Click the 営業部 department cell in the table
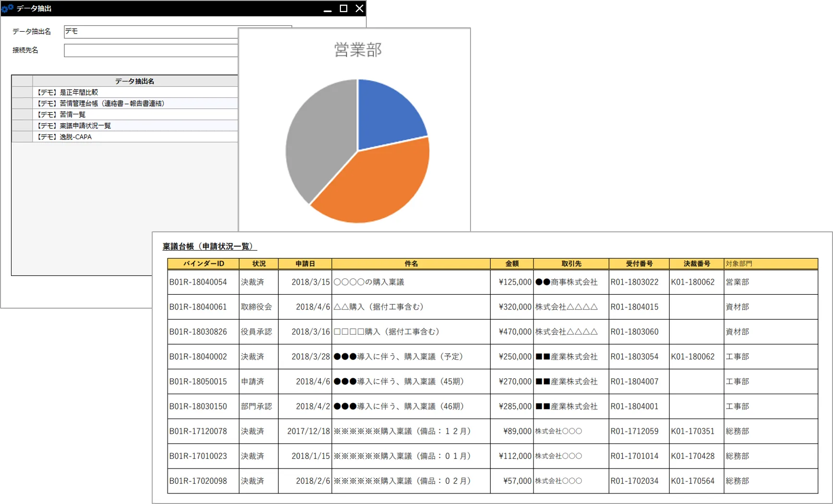 pyautogui.click(x=771, y=282)
